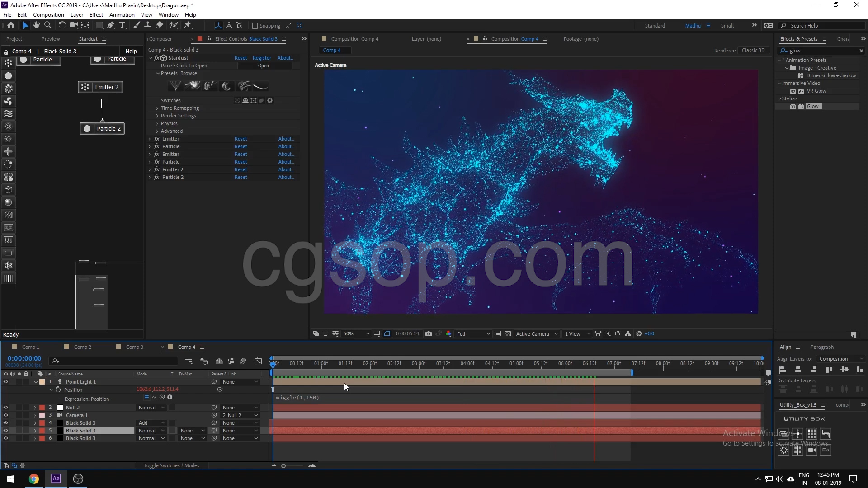Toggle visibility of Camera 1 layer
The height and width of the screenshot is (488, 868).
click(x=6, y=415)
